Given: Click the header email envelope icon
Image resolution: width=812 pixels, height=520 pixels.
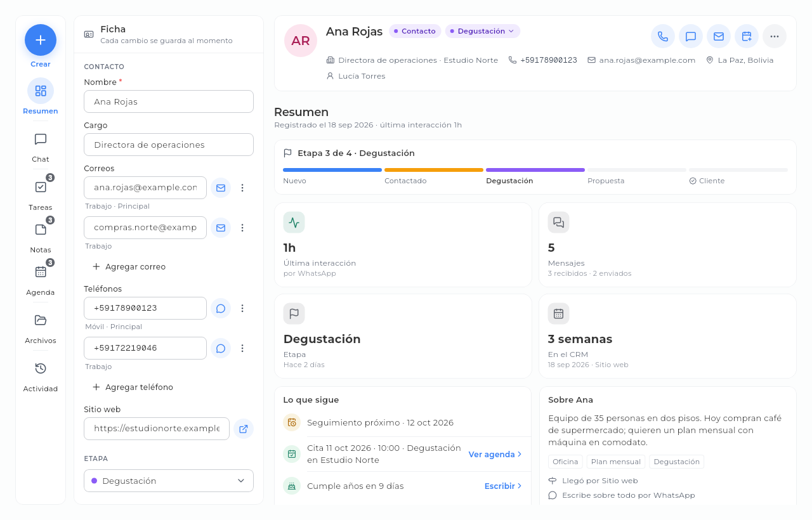Looking at the screenshot, I should click(x=719, y=36).
